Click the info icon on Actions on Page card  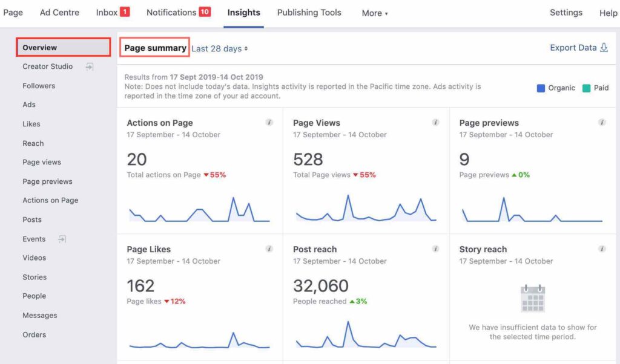pyautogui.click(x=269, y=122)
